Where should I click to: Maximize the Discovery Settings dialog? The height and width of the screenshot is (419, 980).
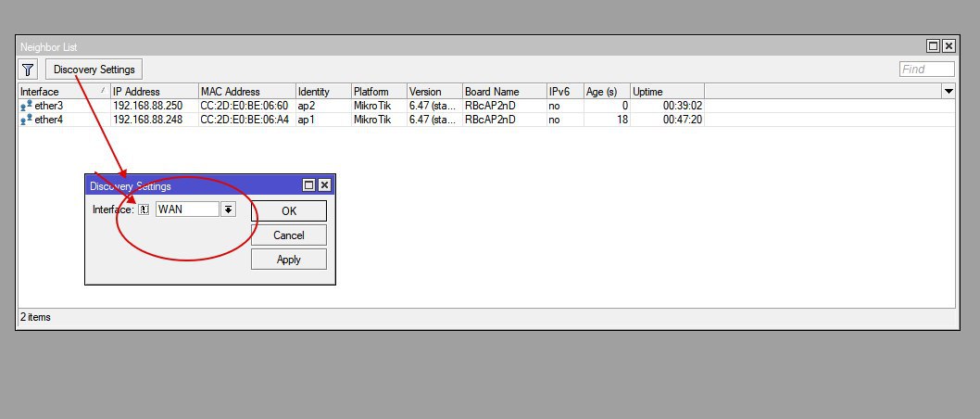[308, 185]
